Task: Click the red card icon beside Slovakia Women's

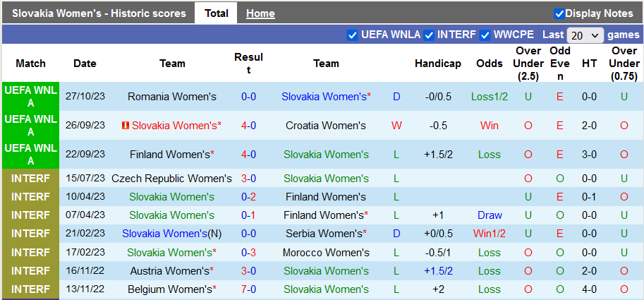Action: pyautogui.click(x=126, y=126)
